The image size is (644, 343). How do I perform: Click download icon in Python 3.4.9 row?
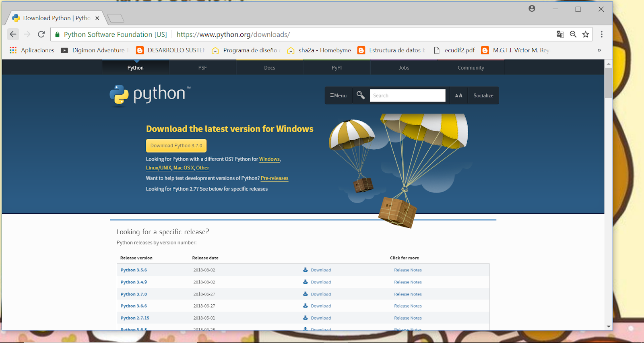(x=305, y=282)
